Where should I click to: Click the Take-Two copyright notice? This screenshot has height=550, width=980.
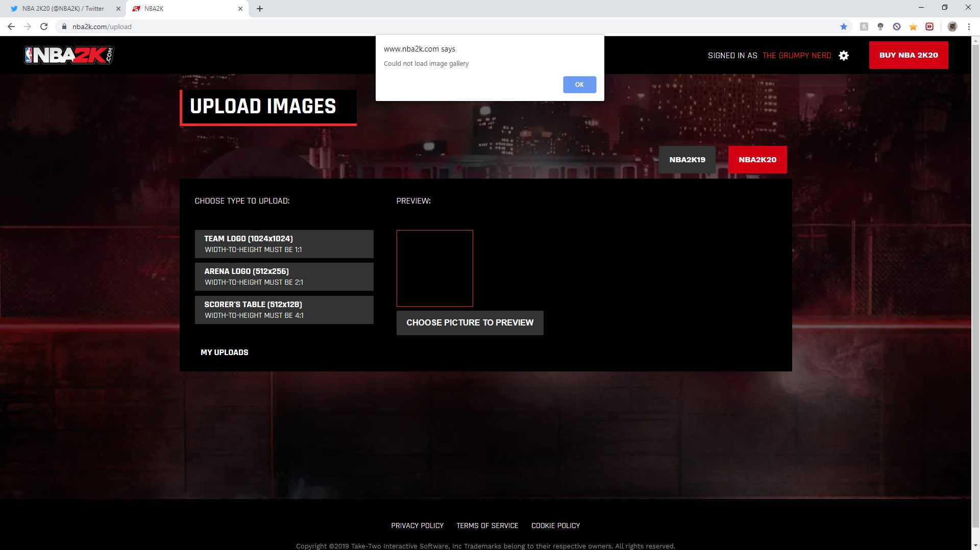[x=485, y=546]
